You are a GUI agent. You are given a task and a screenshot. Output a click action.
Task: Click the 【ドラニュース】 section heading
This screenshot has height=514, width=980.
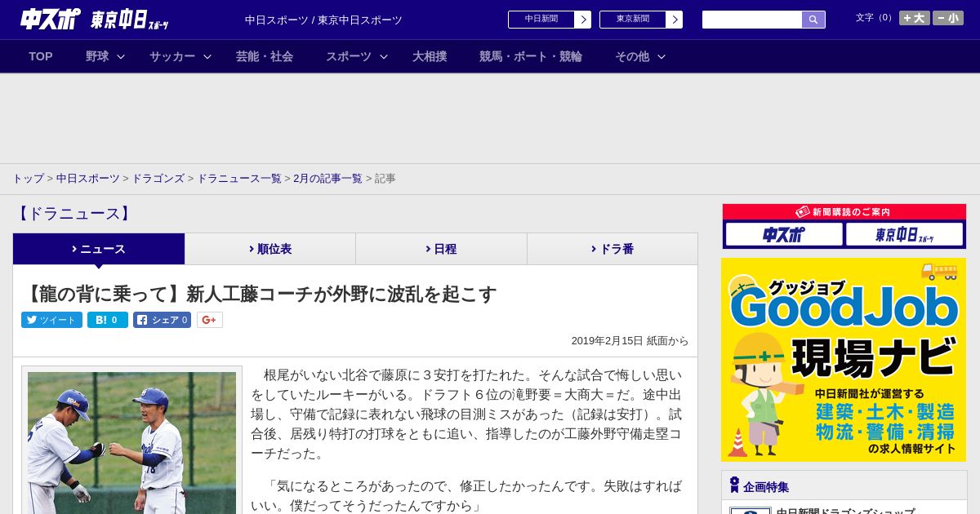(x=73, y=214)
